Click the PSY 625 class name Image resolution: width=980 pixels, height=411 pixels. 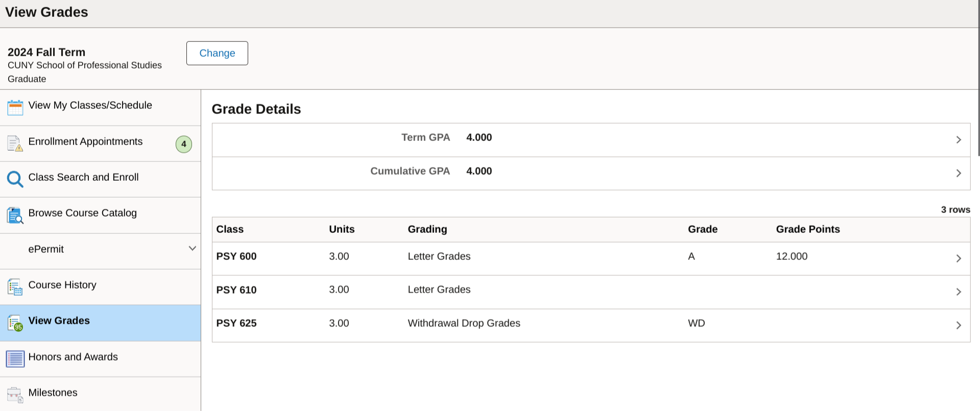(236, 323)
